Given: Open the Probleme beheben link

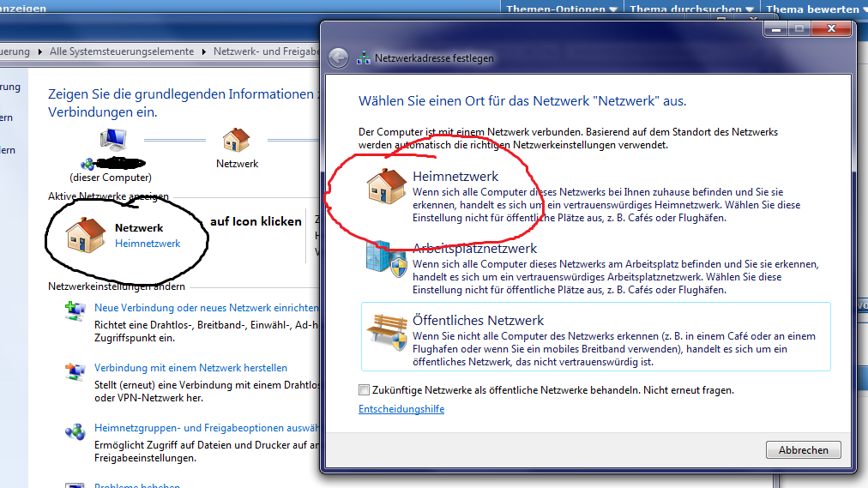Looking at the screenshot, I should pyautogui.click(x=137, y=485).
